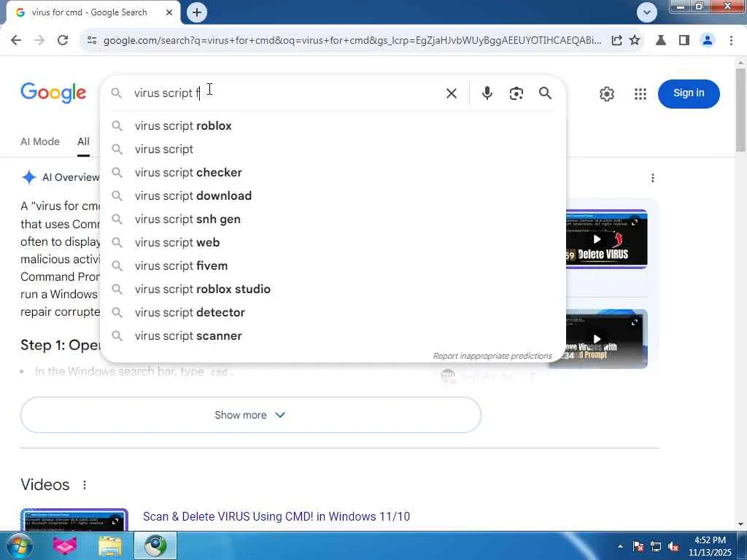Close the virus for cmd tab

tap(169, 12)
